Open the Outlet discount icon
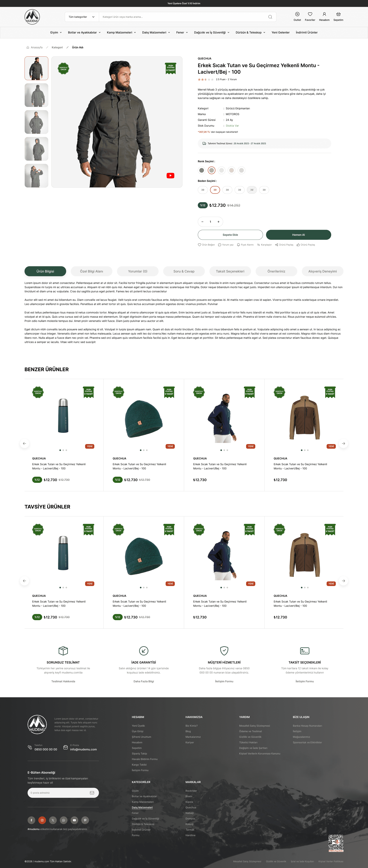368x868 pixels. (x=297, y=14)
